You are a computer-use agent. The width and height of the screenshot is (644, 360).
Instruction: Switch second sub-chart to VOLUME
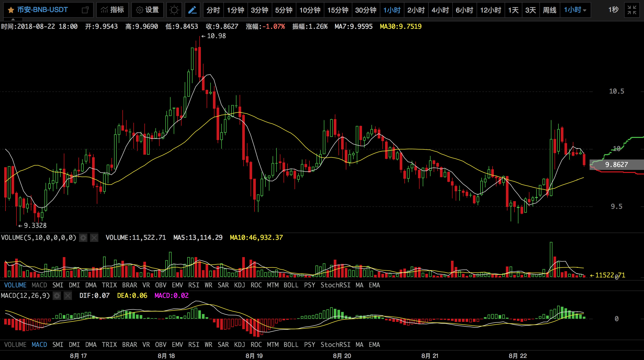click(x=15, y=345)
